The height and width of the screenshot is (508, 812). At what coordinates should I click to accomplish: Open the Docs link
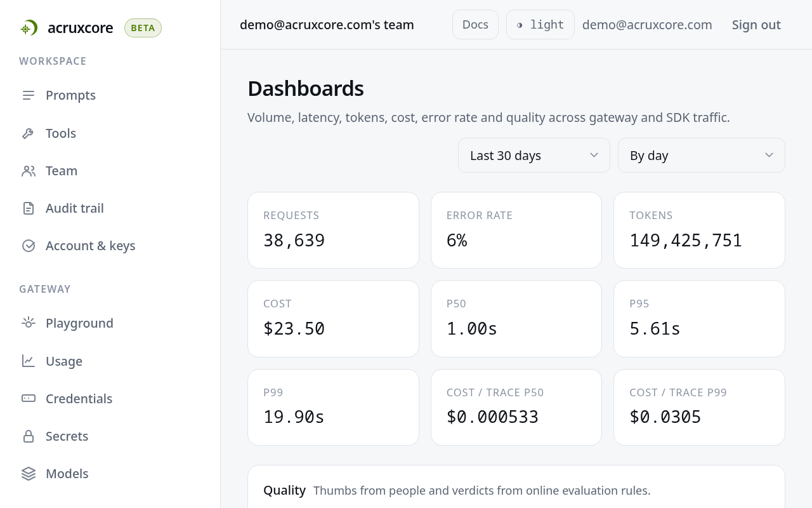(475, 25)
